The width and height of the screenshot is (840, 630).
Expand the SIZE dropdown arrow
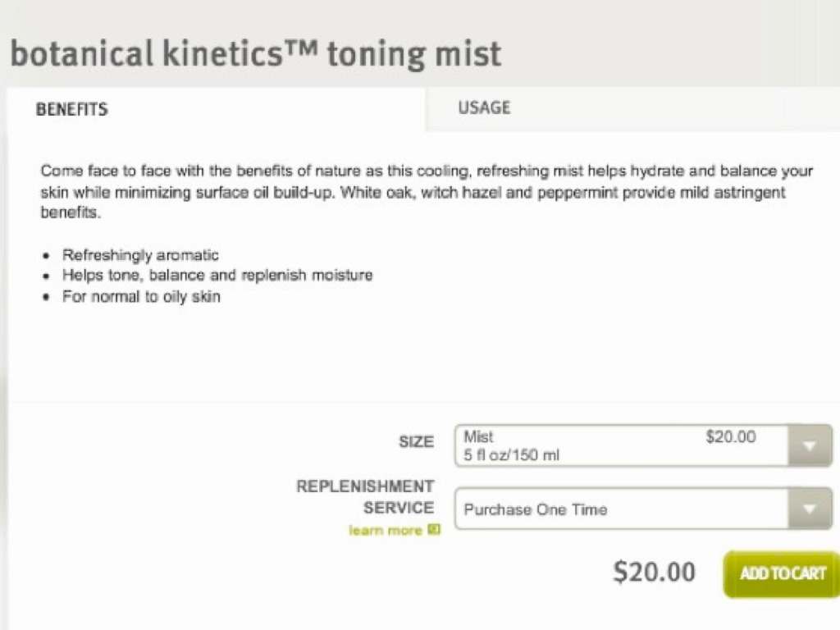point(809,446)
